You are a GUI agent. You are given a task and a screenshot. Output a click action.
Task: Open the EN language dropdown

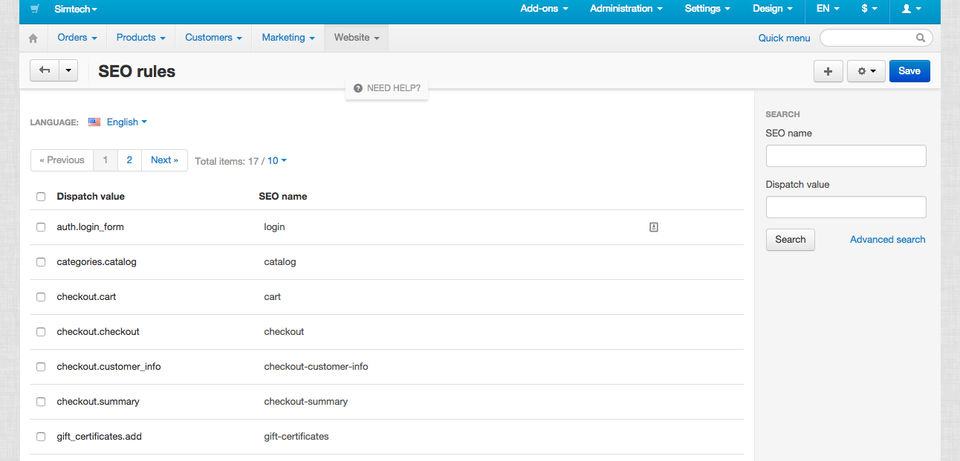827,9
